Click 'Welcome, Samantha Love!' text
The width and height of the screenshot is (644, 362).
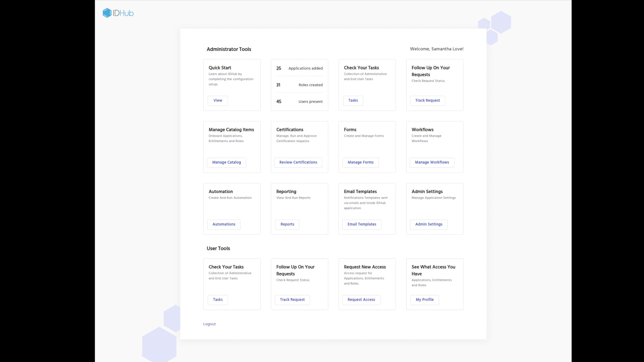(436, 49)
